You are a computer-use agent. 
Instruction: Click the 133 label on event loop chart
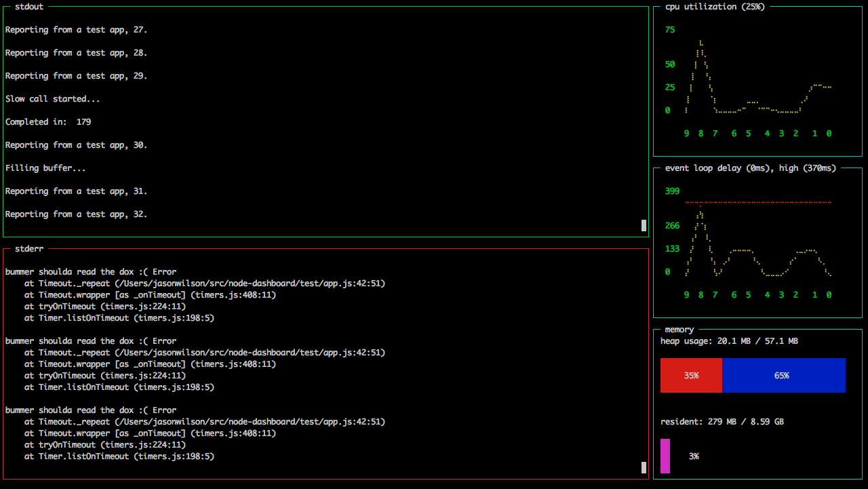pos(672,249)
